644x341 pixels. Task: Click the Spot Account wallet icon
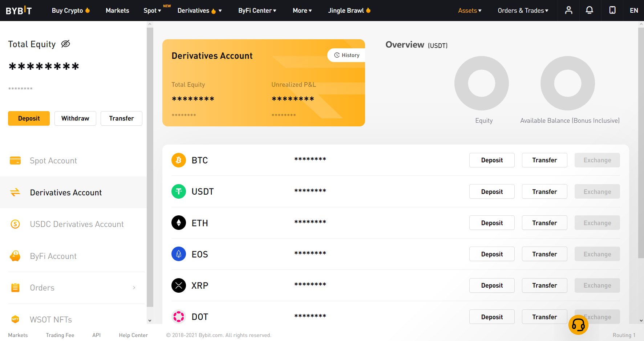(x=15, y=161)
